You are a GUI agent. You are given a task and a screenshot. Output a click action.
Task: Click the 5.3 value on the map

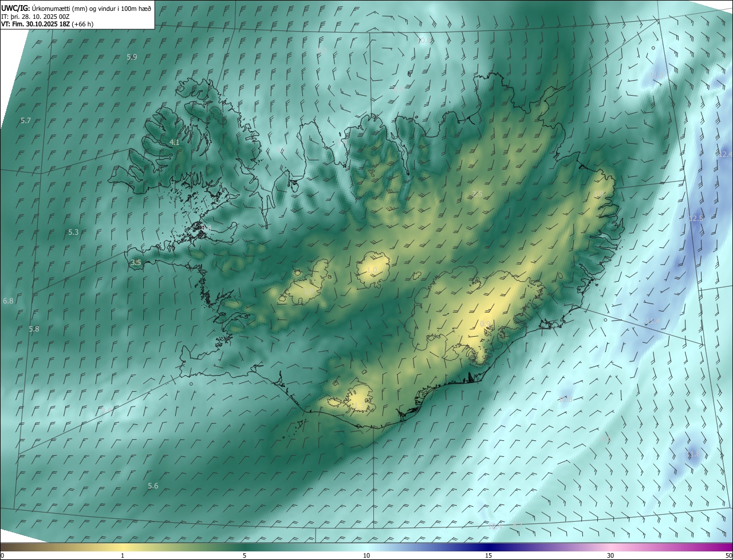click(x=73, y=232)
